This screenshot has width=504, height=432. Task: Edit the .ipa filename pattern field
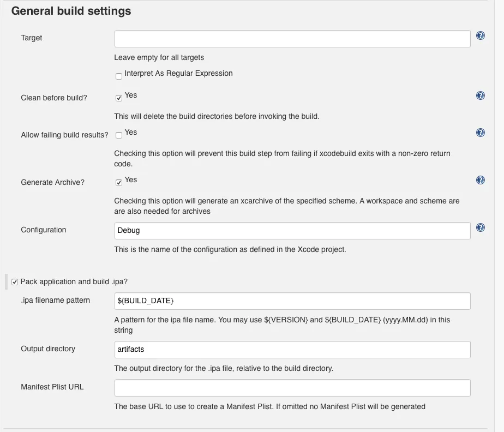pos(292,301)
